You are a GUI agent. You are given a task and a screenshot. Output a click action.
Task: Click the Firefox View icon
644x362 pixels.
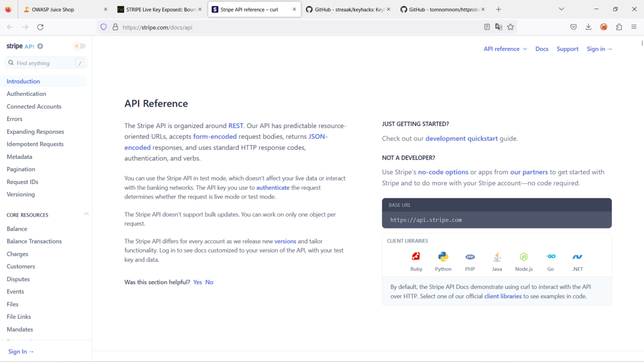[8, 9]
